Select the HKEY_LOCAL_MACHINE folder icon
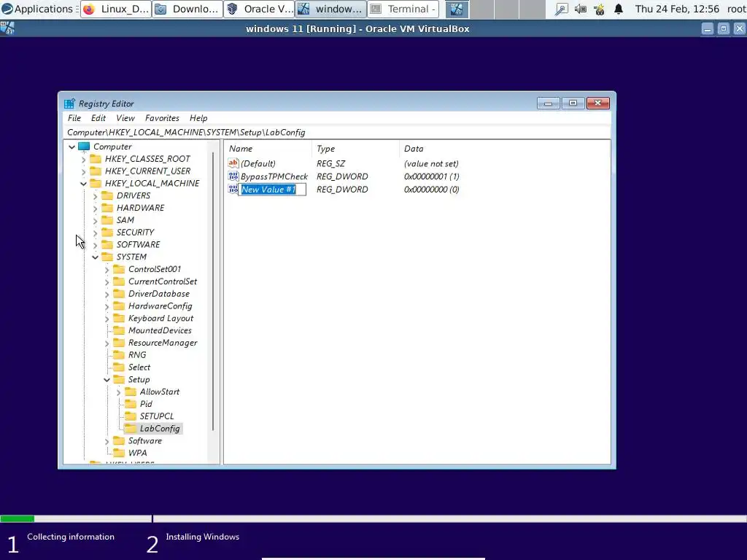Screen dimensions: 747x560 [x=96, y=183]
